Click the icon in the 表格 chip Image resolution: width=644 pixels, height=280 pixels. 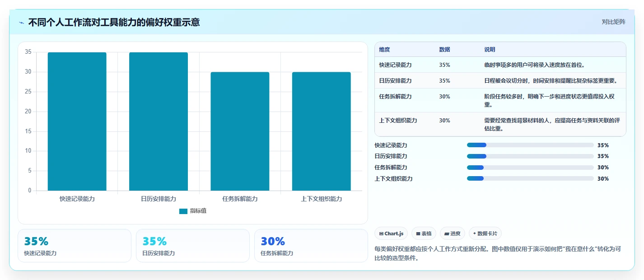[418, 234]
